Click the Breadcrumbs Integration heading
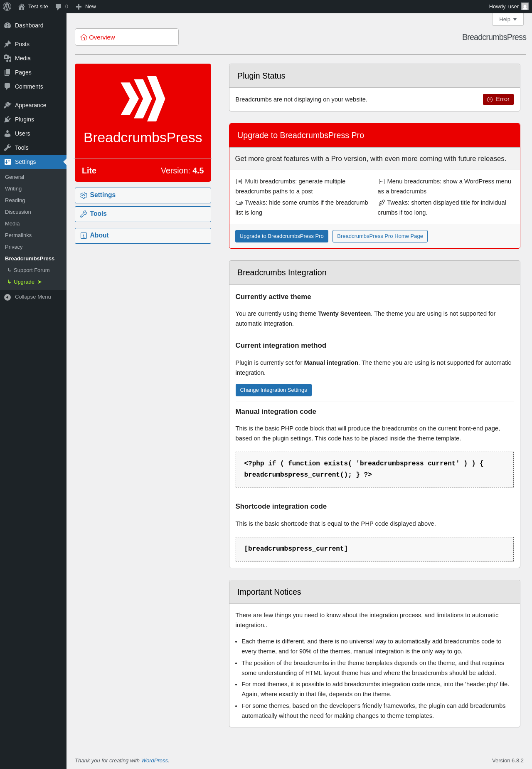 pos(282,273)
